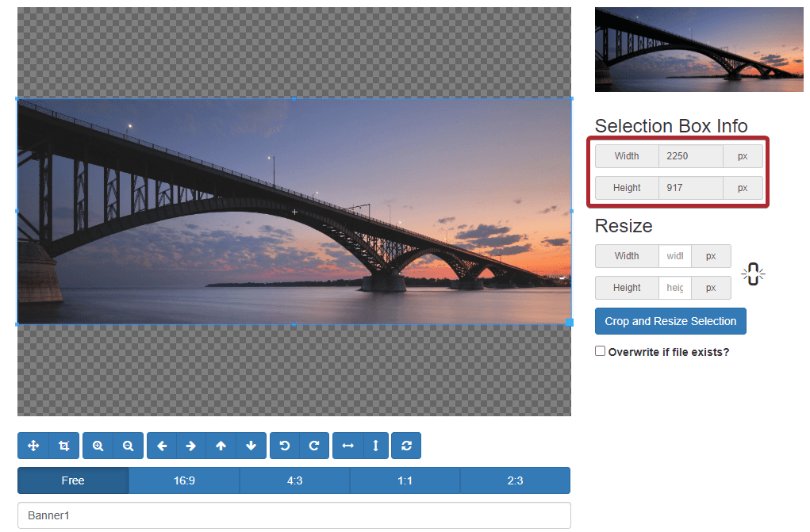Move image up with arrow icon
Screen dimensions: 810x532
[x=221, y=446]
